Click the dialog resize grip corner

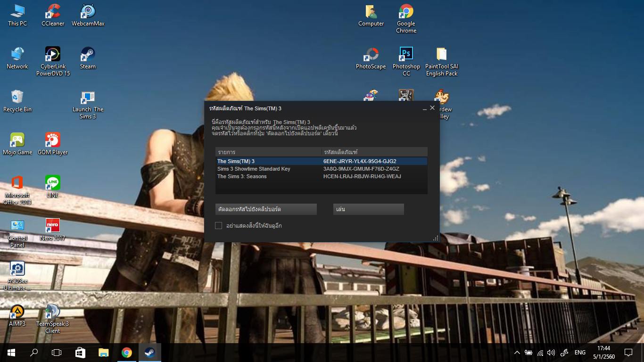[436, 238]
